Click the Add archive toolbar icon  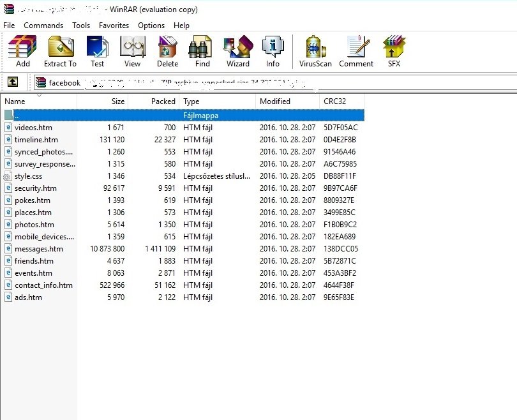click(22, 51)
